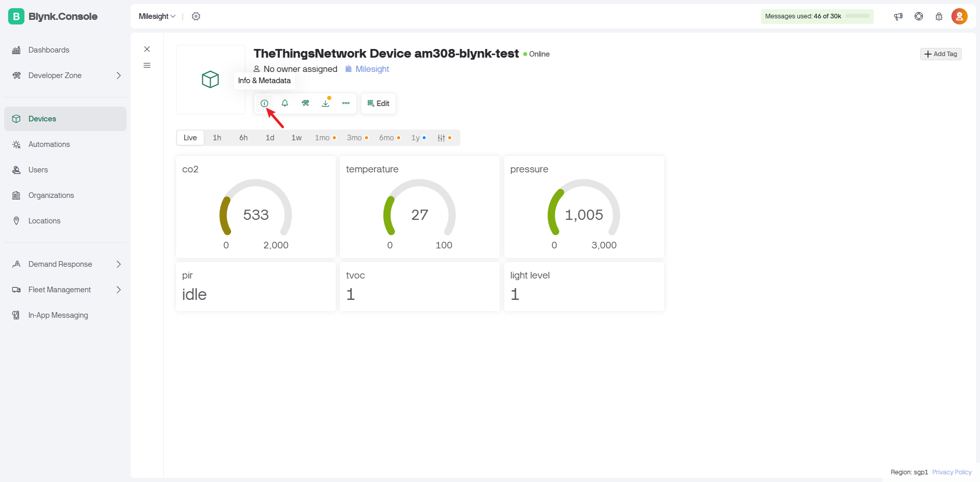
Task: Close the device panel
Action: click(147, 49)
